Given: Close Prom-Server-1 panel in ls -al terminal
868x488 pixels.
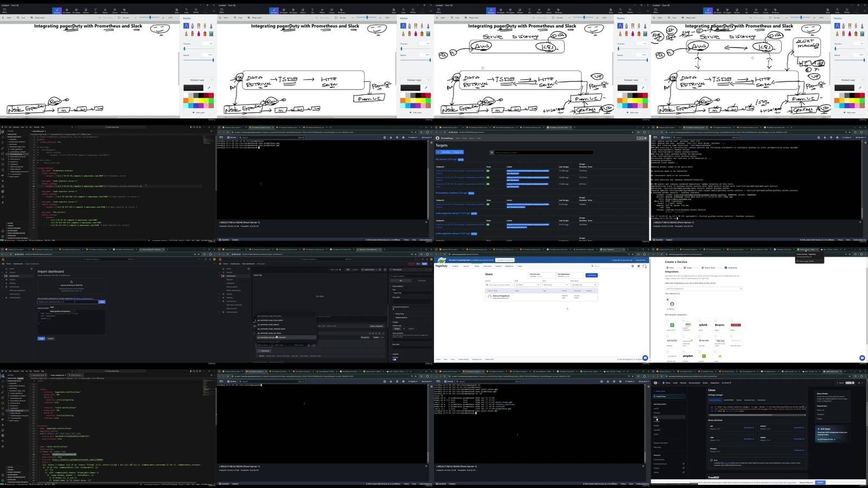Looking at the screenshot, I should pos(643,466).
